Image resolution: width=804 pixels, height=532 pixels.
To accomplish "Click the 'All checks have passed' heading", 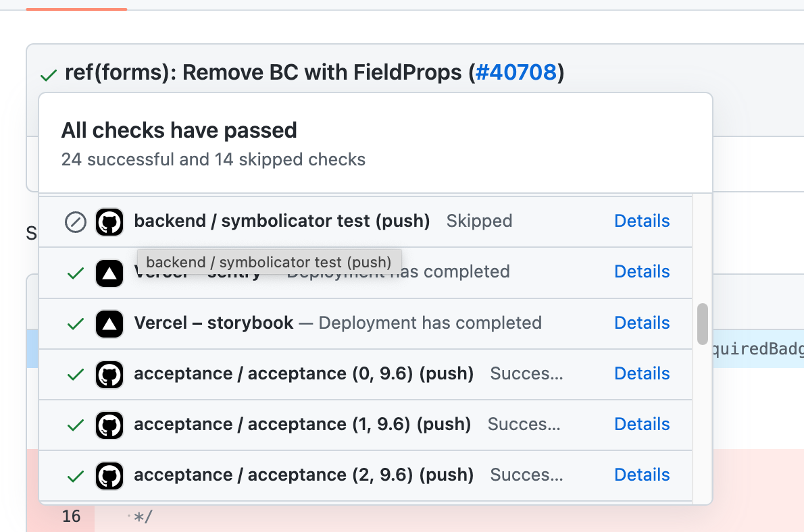I will pos(179,130).
